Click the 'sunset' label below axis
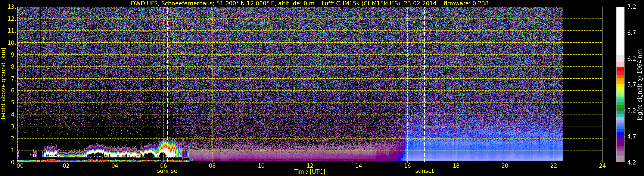 (x=424, y=171)
